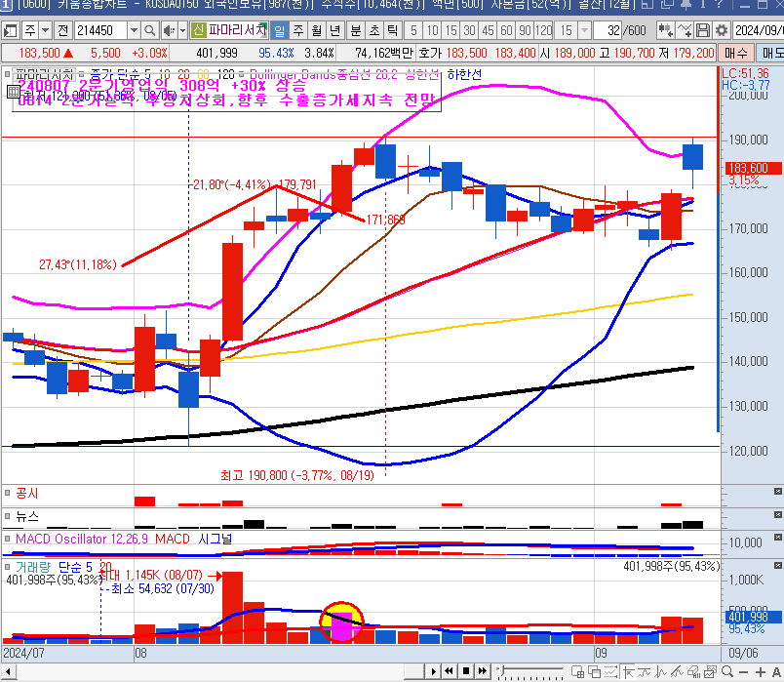
Task: Toggle the MACD Oscillator panel header square
Action: coord(8,539)
